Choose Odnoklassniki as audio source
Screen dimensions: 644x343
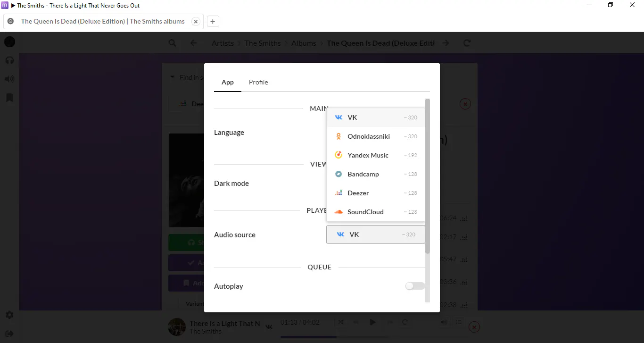376,136
